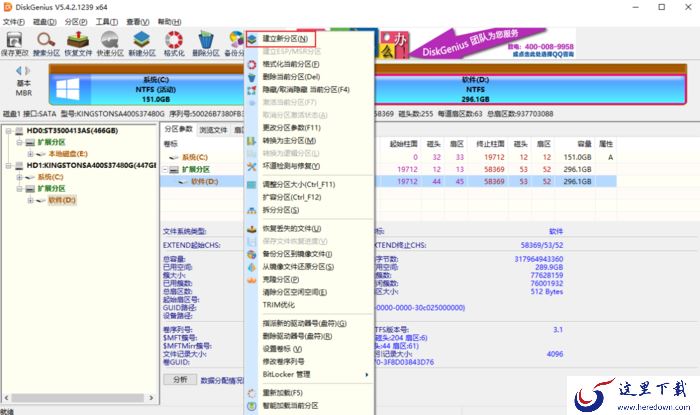
Task: Open the 工具(T) menu
Action: (106, 21)
